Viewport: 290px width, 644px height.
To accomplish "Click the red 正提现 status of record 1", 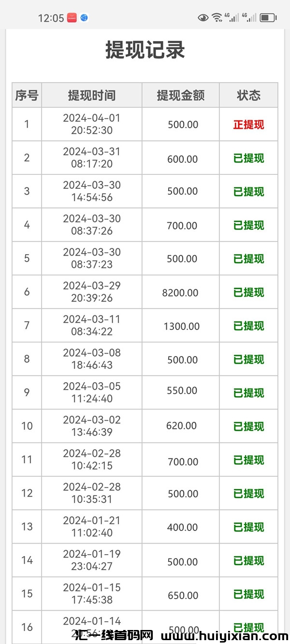I will click(248, 124).
